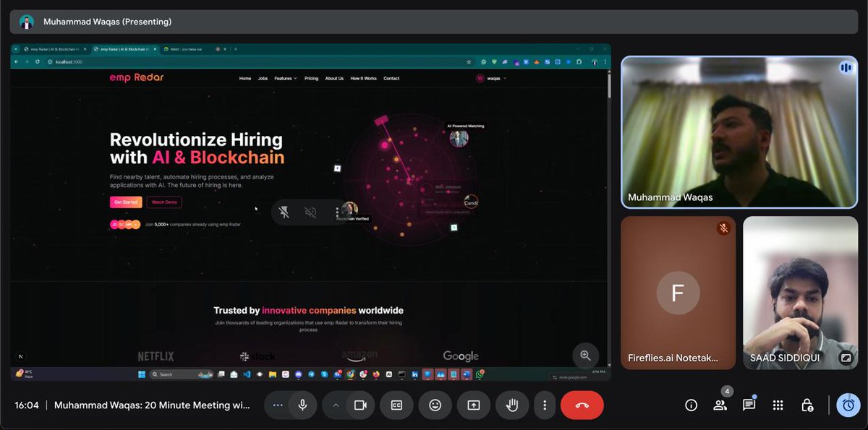Open How It Works nav item
The width and height of the screenshot is (868, 430).
point(363,78)
